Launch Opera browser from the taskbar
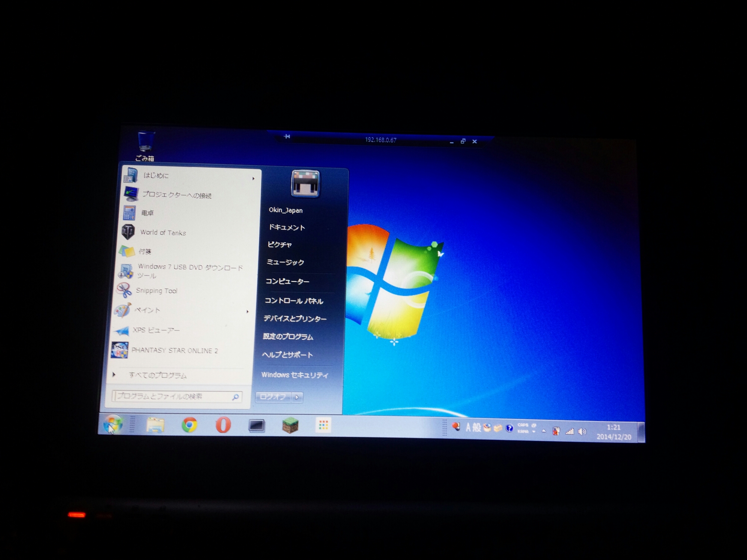Screen dimensions: 747x560 pyautogui.click(x=223, y=425)
